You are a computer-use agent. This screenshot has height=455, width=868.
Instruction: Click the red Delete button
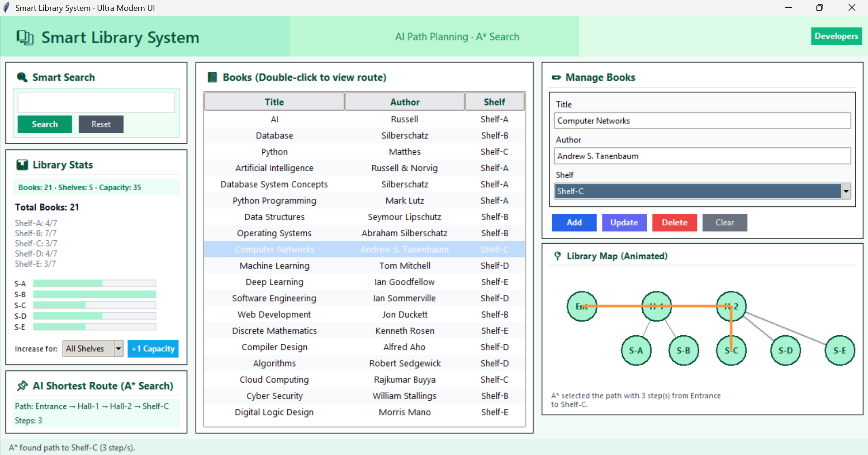point(674,222)
